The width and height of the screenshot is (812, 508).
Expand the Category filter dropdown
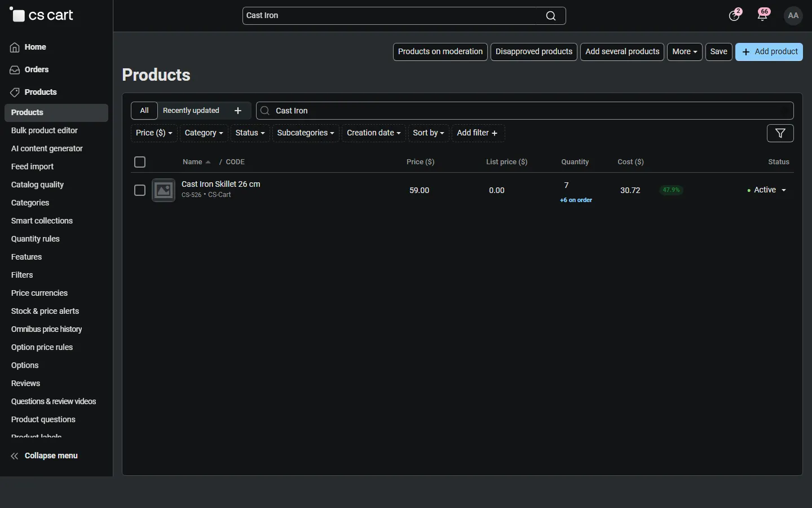click(204, 133)
